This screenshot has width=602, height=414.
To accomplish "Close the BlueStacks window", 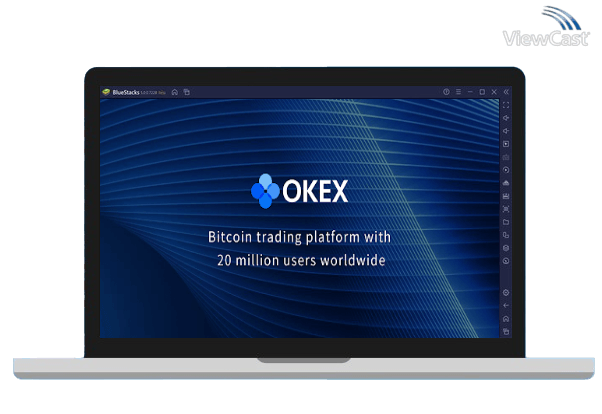I will [x=494, y=92].
